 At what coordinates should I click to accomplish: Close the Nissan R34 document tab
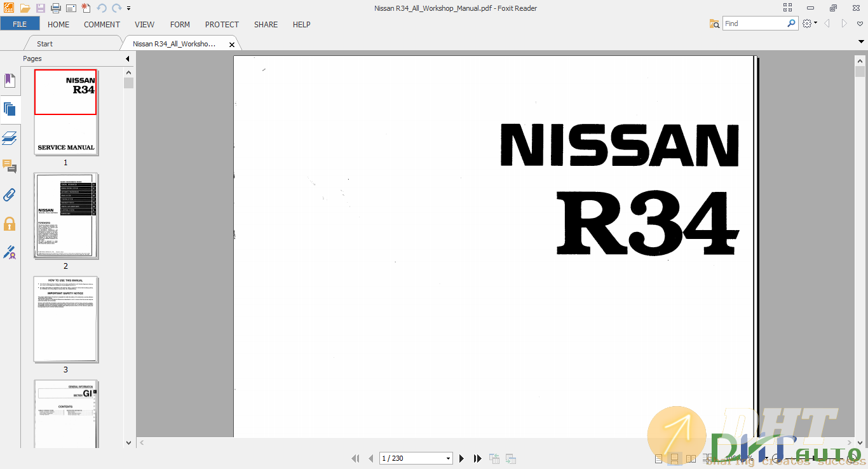232,44
